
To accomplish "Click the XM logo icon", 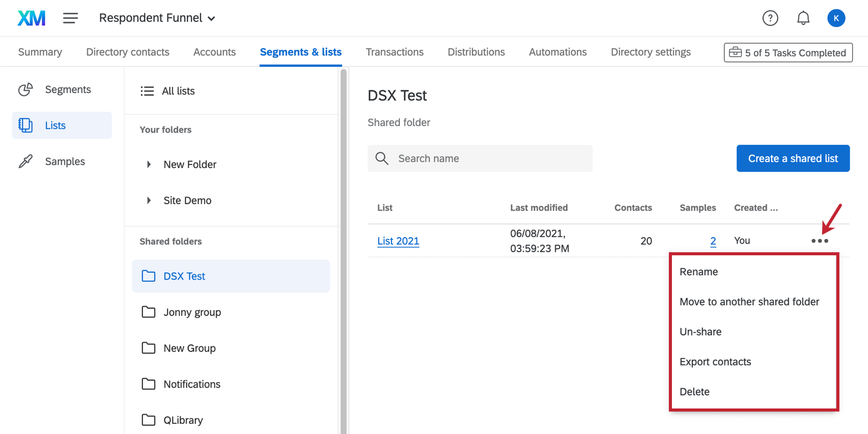I will click(x=32, y=18).
